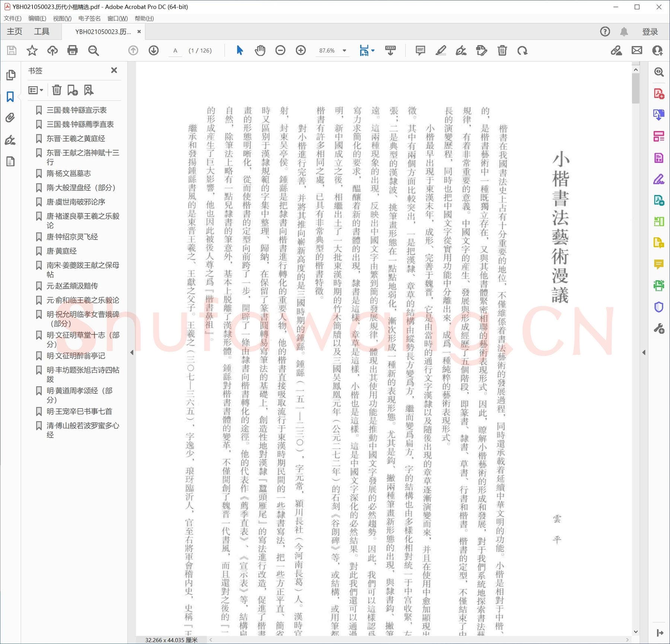Click the page number input field

tap(175, 51)
